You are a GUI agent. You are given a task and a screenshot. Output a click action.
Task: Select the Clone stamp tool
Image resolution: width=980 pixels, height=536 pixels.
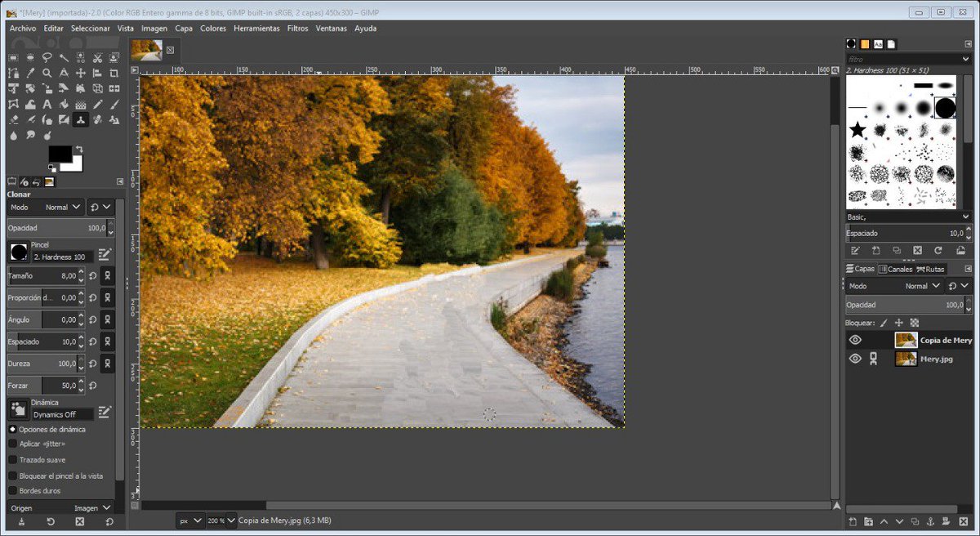(x=81, y=119)
